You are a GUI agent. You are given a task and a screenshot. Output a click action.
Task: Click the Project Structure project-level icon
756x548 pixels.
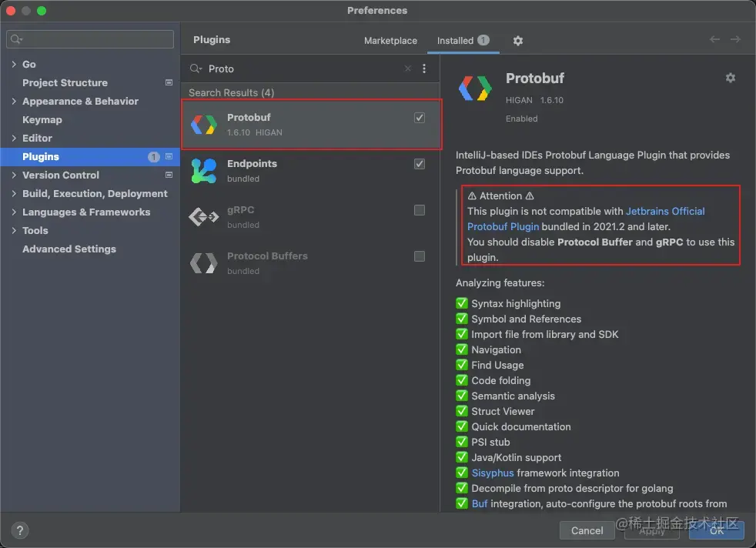point(169,82)
